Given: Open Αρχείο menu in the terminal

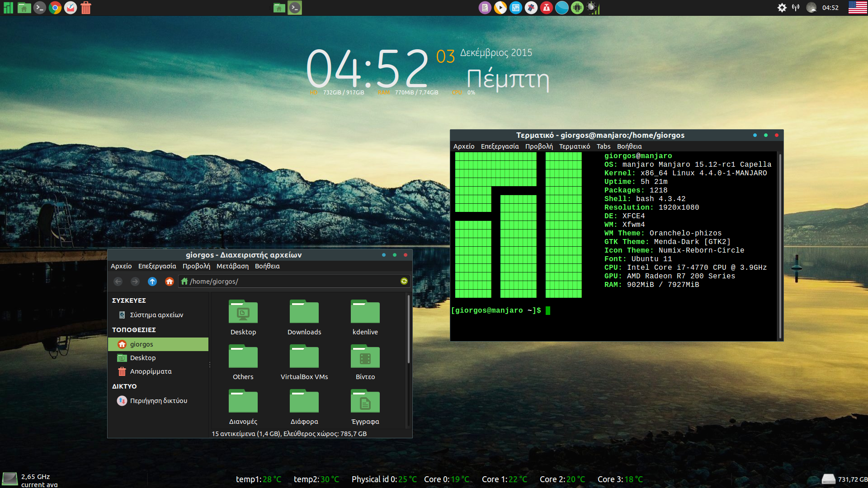Looking at the screenshot, I should 464,146.
